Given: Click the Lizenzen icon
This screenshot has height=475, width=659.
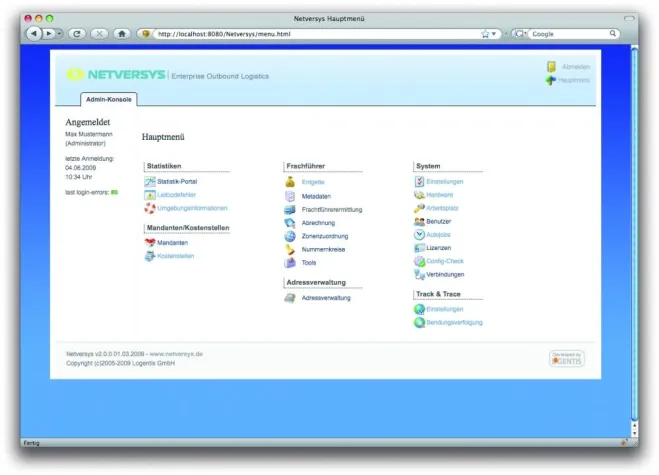Looking at the screenshot, I should (x=419, y=247).
